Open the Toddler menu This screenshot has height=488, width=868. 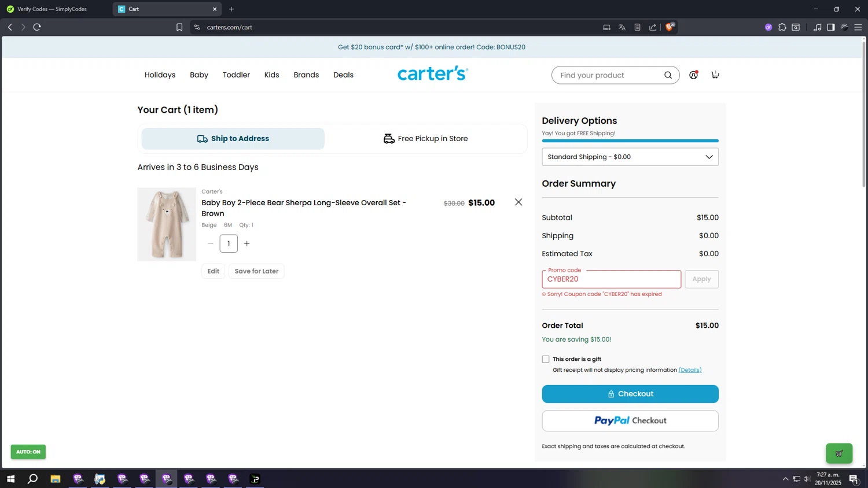point(236,75)
